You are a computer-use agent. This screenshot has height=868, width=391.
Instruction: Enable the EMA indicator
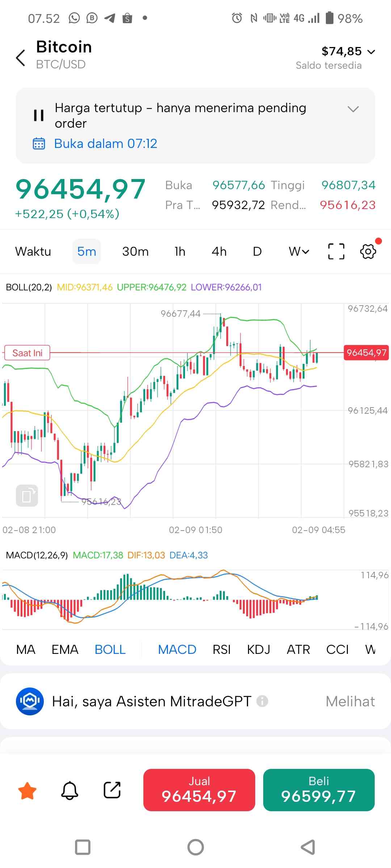[x=65, y=650]
